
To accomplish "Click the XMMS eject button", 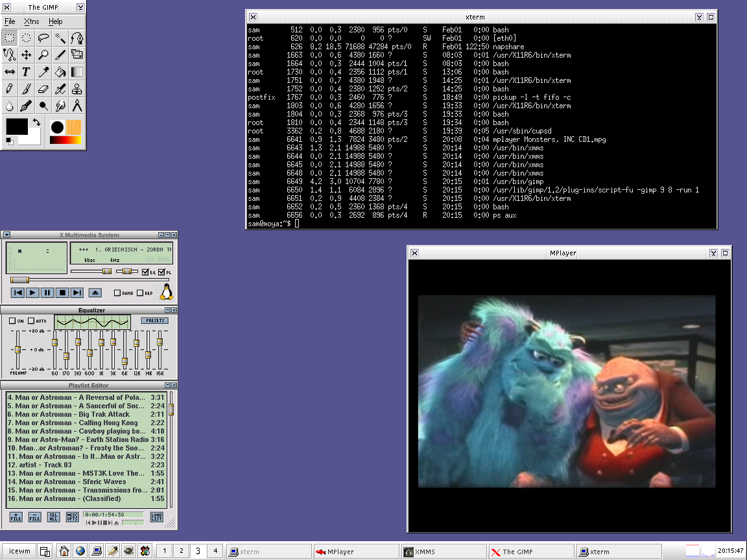I will [x=95, y=293].
